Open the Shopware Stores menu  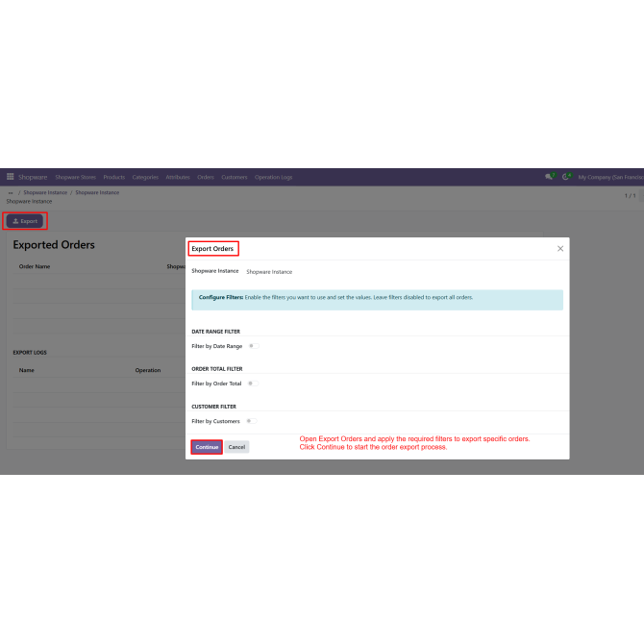pos(76,177)
